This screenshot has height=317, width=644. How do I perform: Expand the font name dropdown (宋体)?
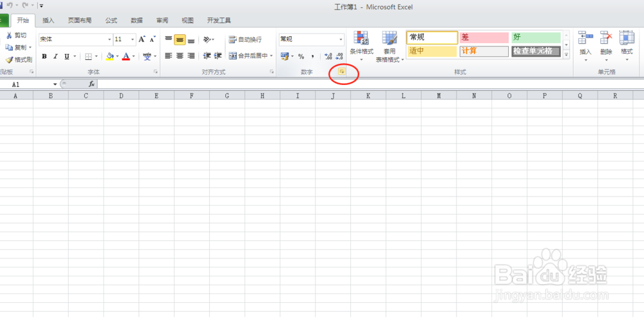[109, 39]
